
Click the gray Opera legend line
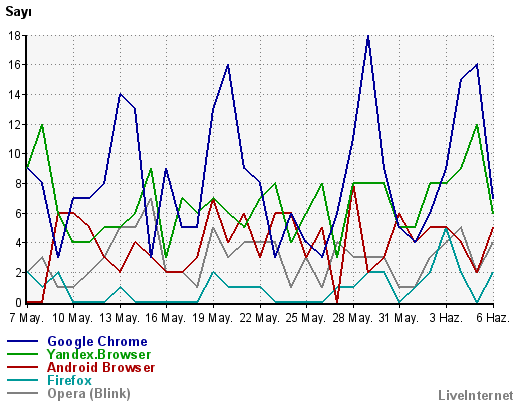click(22, 393)
